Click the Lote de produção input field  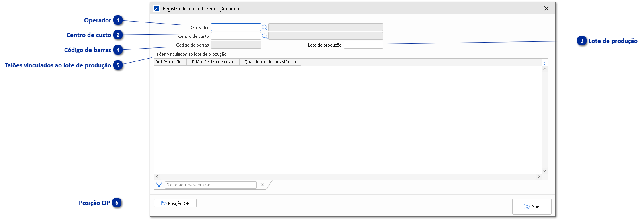click(363, 45)
